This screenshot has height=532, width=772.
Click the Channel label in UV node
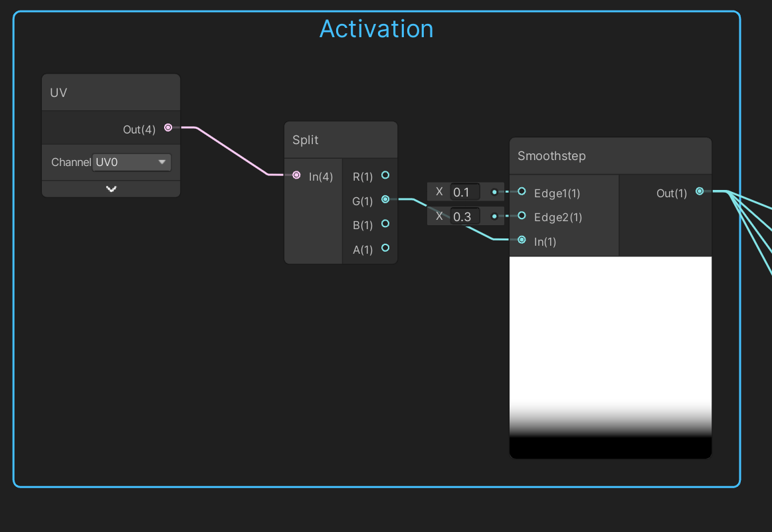point(71,163)
